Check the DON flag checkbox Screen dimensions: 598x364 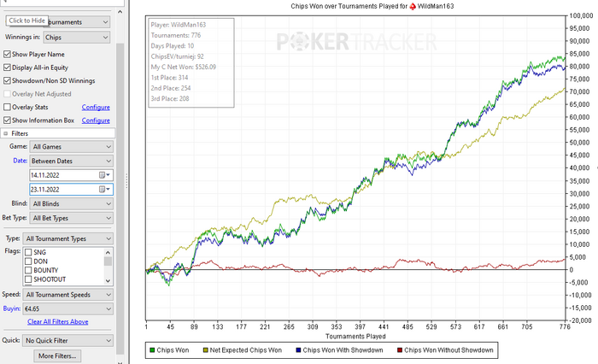(x=28, y=261)
